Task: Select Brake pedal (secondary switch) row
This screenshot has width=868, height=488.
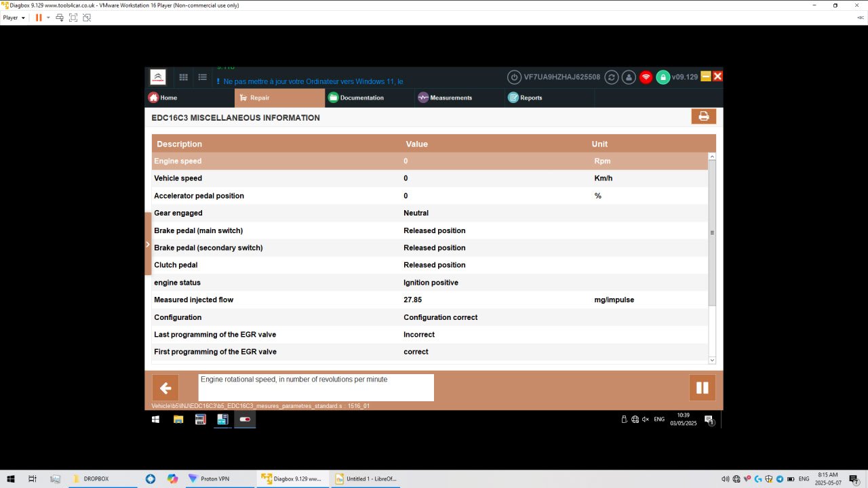Action: (429, 248)
